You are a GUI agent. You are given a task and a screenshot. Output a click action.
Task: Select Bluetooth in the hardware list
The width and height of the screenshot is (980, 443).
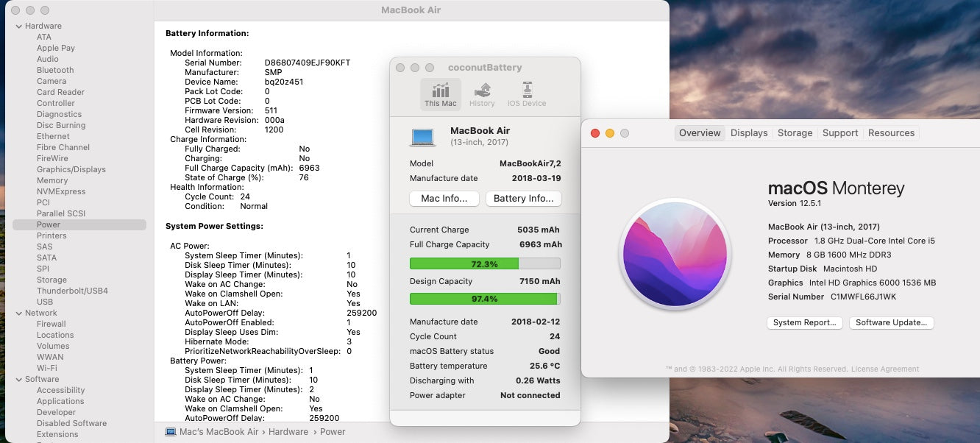point(55,71)
